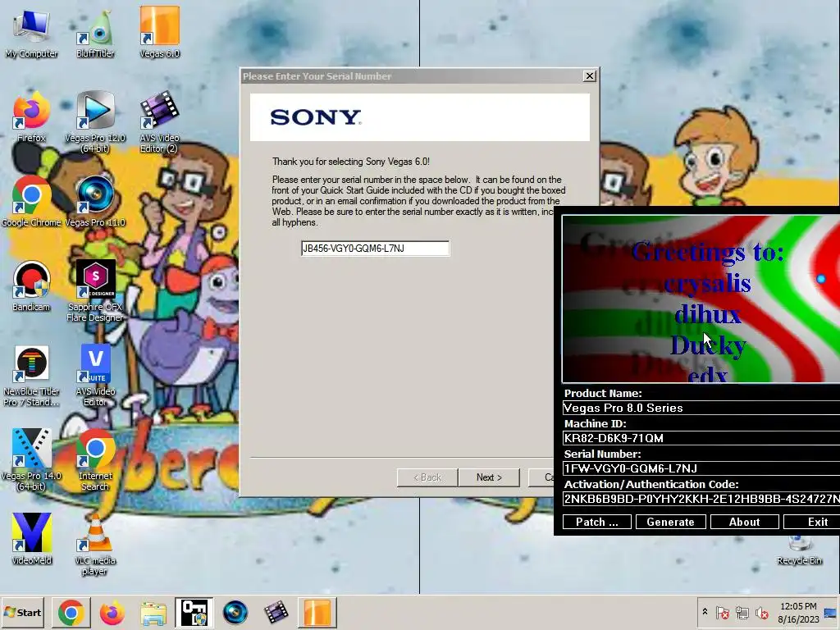Screen dimensions: 840x630
Task: Switch to Vegas 6.0 orange taskbar icon
Action: coord(317,612)
